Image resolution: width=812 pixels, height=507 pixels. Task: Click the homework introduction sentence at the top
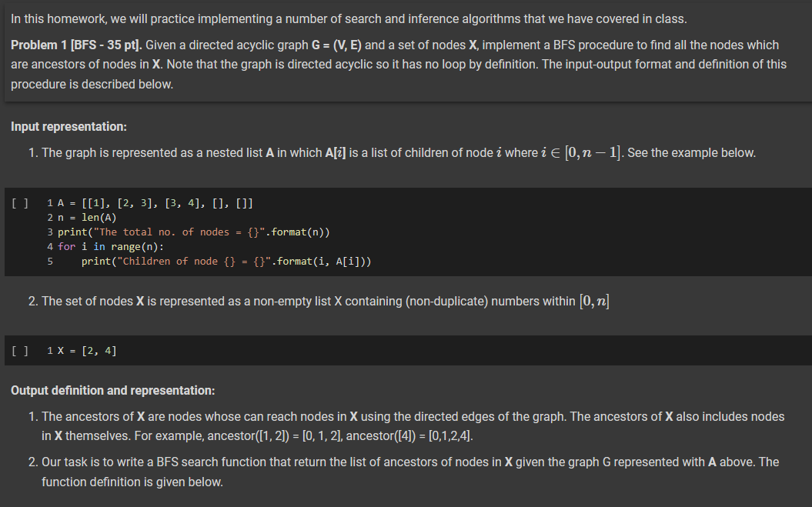(349, 19)
